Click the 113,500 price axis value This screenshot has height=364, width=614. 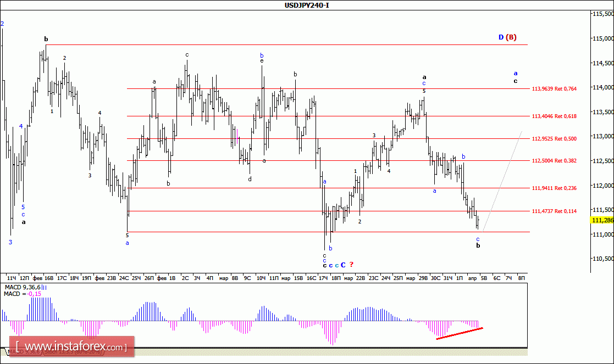click(x=603, y=112)
